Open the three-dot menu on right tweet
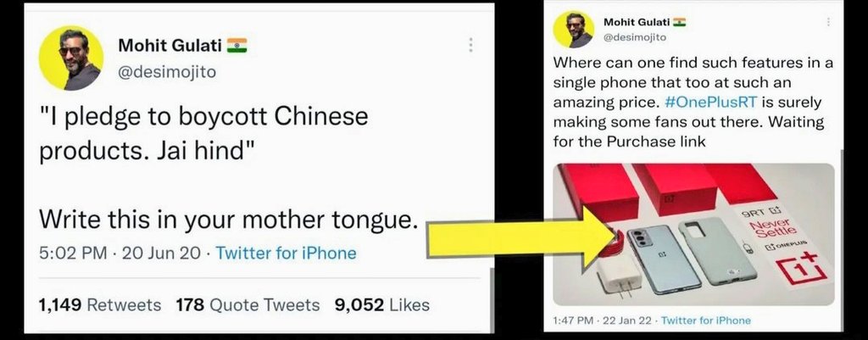Image resolution: width=868 pixels, height=340 pixels. tap(828, 21)
